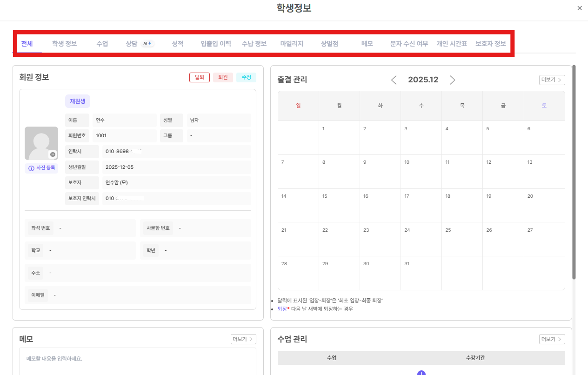This screenshot has height=375, width=588.
Task: Go to next month in 출결 관리
Action: (x=453, y=80)
